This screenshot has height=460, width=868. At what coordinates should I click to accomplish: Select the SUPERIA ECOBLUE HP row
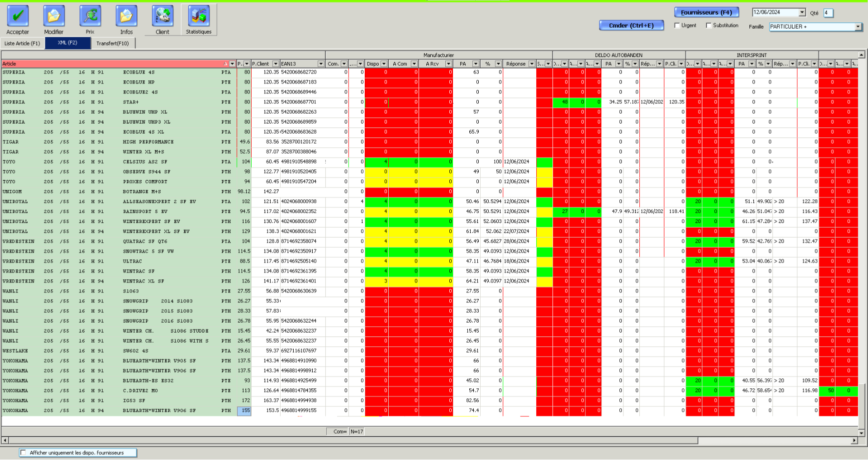click(x=430, y=82)
